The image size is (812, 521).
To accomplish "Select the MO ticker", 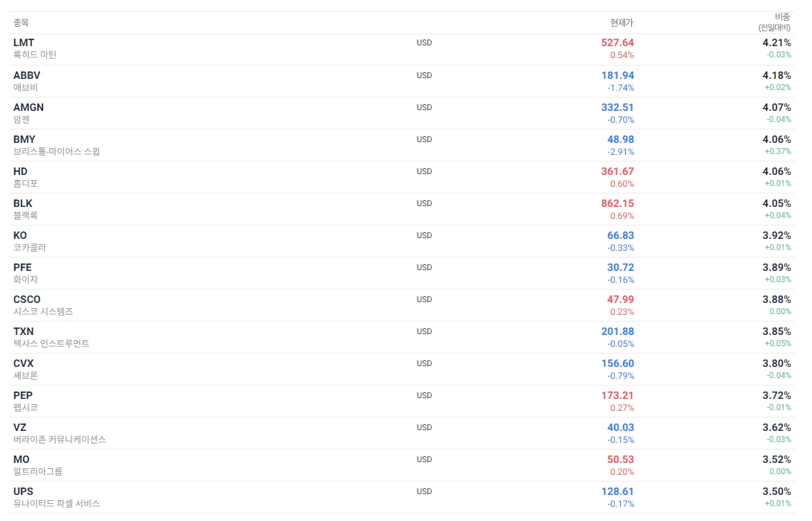I will click(x=22, y=460).
